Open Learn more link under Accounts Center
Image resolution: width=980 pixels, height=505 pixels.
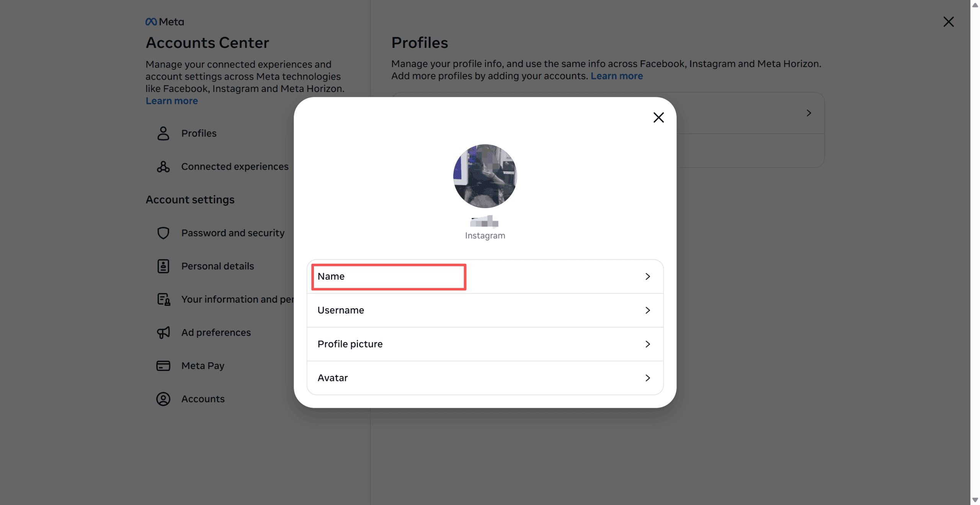pyautogui.click(x=171, y=101)
